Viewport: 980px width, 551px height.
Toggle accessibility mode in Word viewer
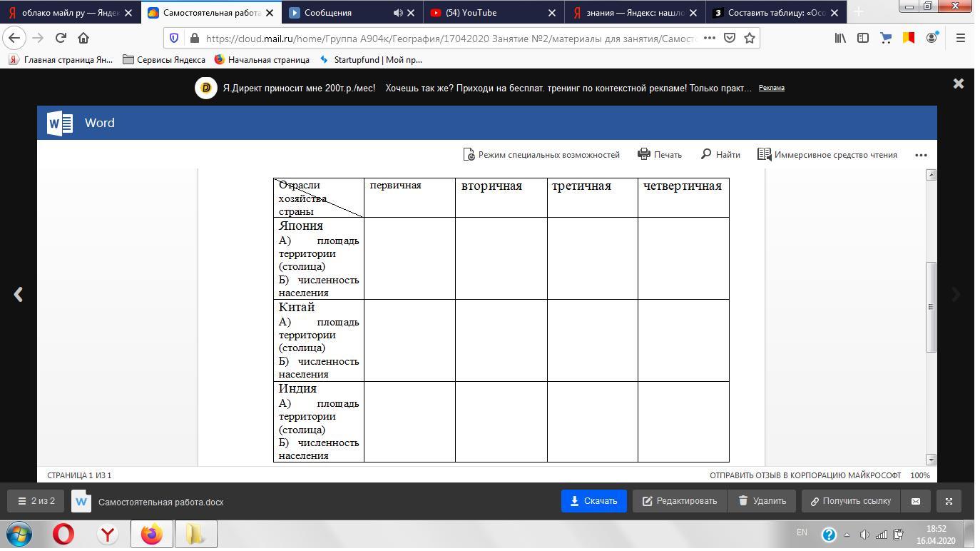(x=541, y=154)
